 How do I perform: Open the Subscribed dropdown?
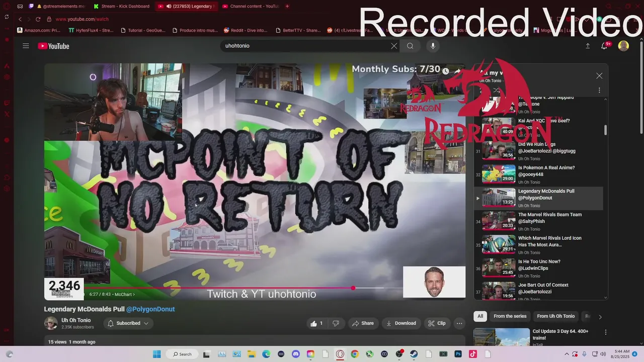pyautogui.click(x=128, y=323)
